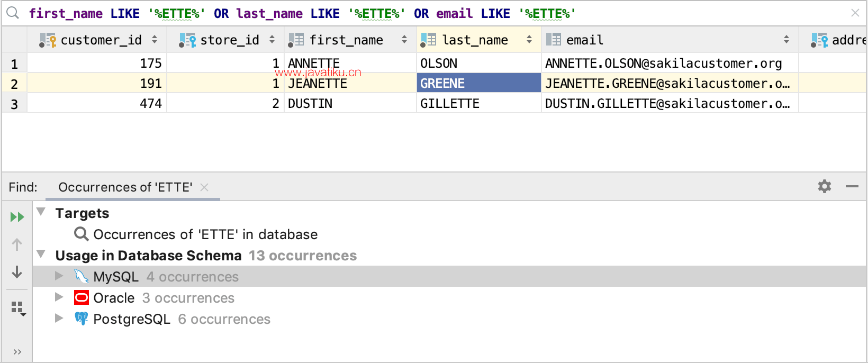Select the first_name column header
868x363 pixels.
pyautogui.click(x=350, y=40)
